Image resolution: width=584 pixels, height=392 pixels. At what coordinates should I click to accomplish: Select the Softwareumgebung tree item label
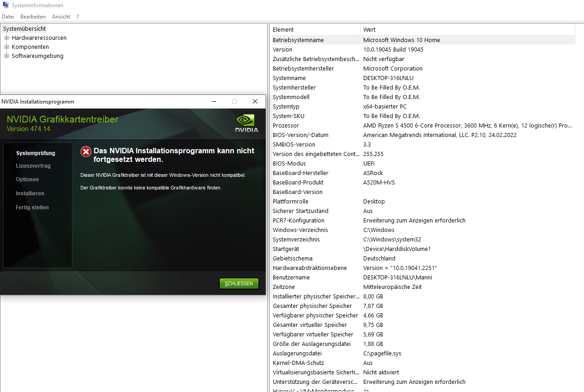[38, 56]
